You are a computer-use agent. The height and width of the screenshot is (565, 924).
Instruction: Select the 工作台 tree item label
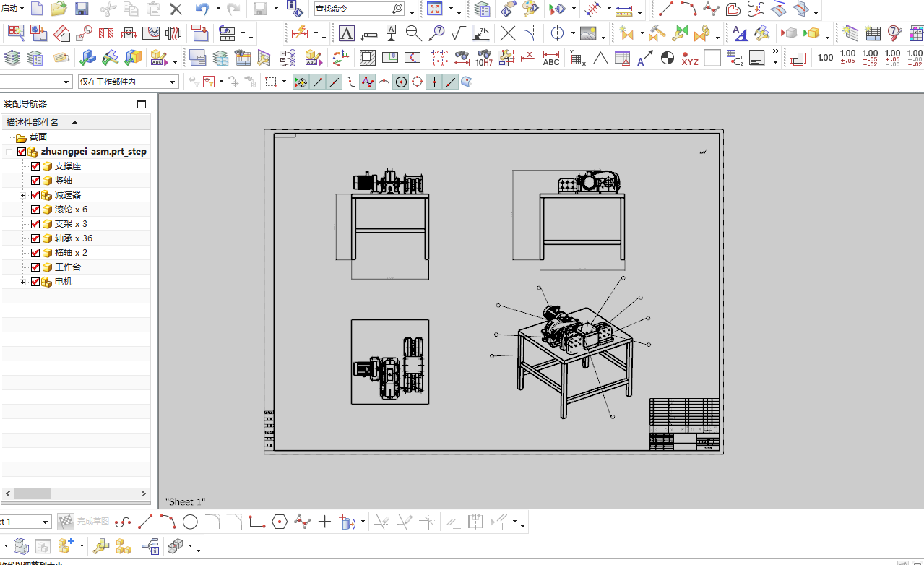68,267
